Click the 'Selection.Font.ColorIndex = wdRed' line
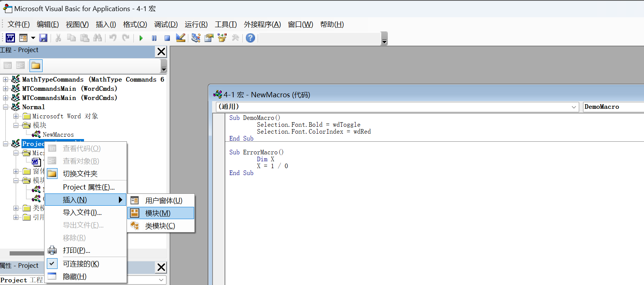 point(314,132)
